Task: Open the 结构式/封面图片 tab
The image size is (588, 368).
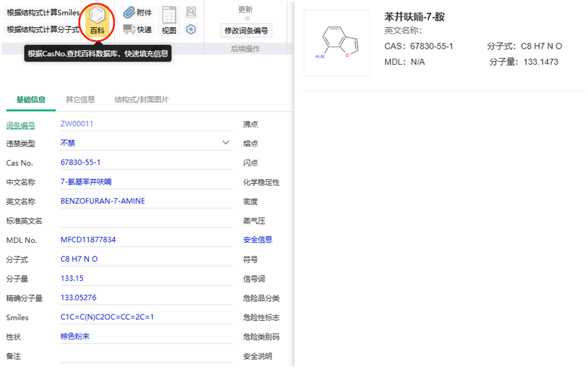Action: (x=141, y=99)
